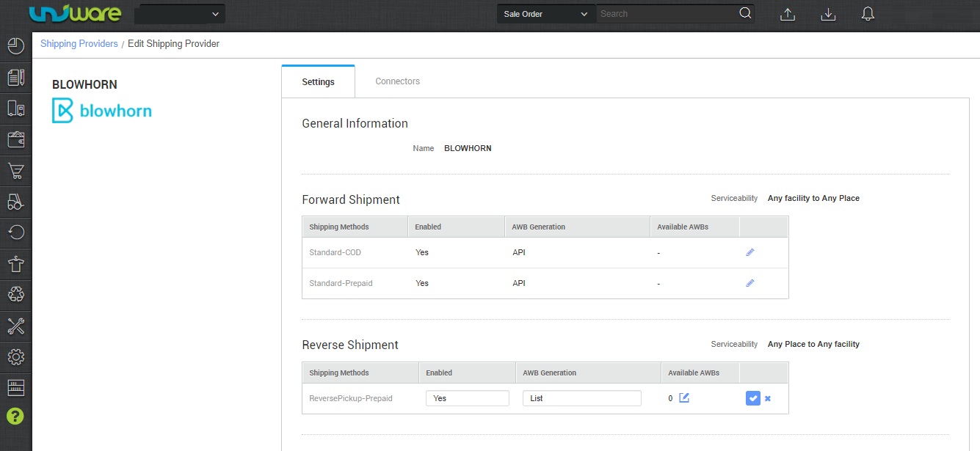Click the Yes value in Standard-Prepaid row
The image size is (980, 451).
click(422, 283)
